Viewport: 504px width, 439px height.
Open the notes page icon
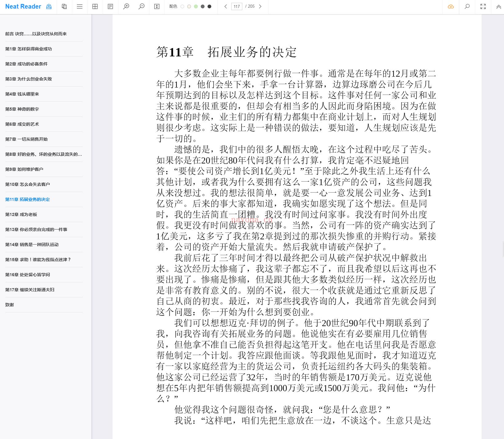(110, 6)
